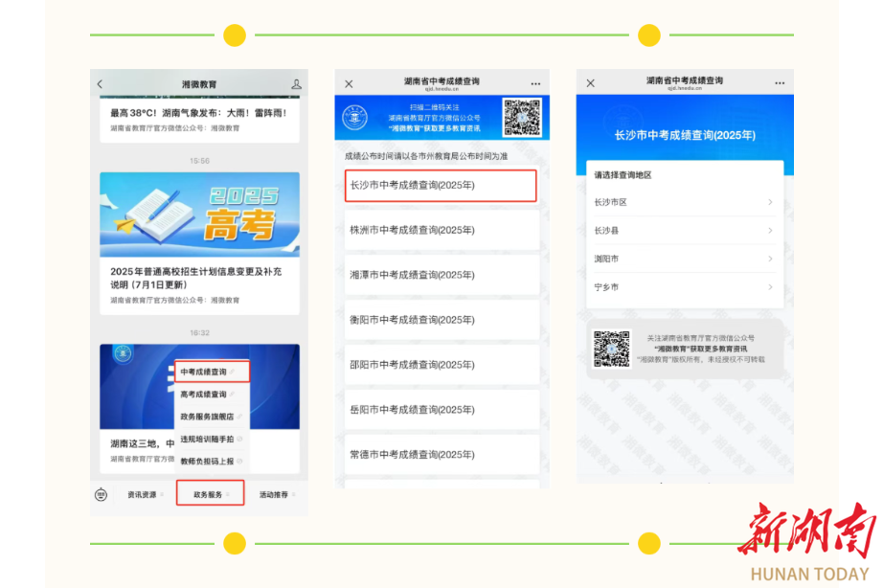The width and height of the screenshot is (883, 588).
Task: Open 湘潭市中考成绩查询(2025年) entry
Action: point(442,275)
